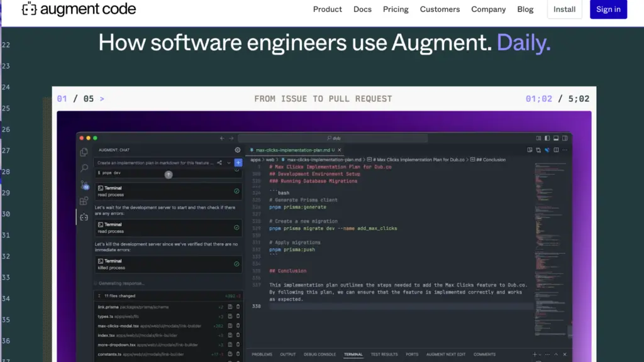Add a new terminal with the plus icon

coord(535,354)
